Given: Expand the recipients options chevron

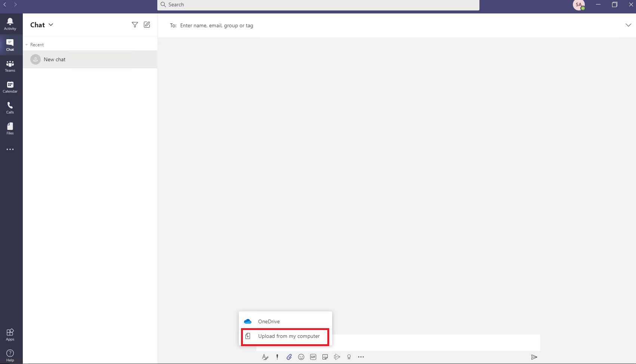Looking at the screenshot, I should tap(628, 25).
